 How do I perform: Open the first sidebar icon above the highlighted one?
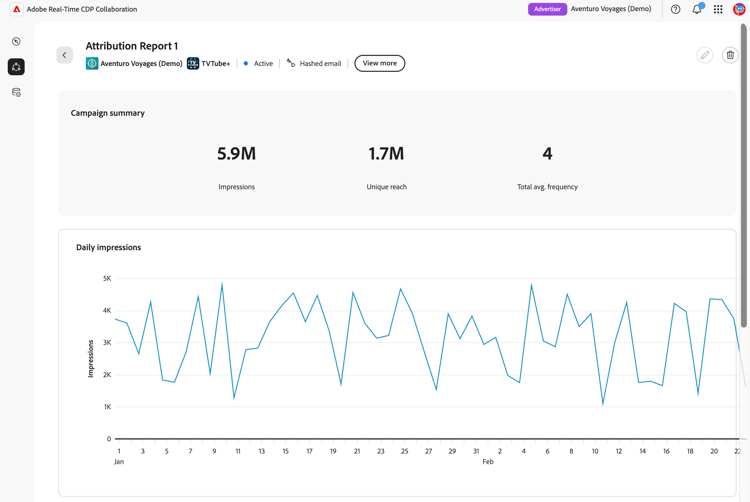tap(16, 42)
